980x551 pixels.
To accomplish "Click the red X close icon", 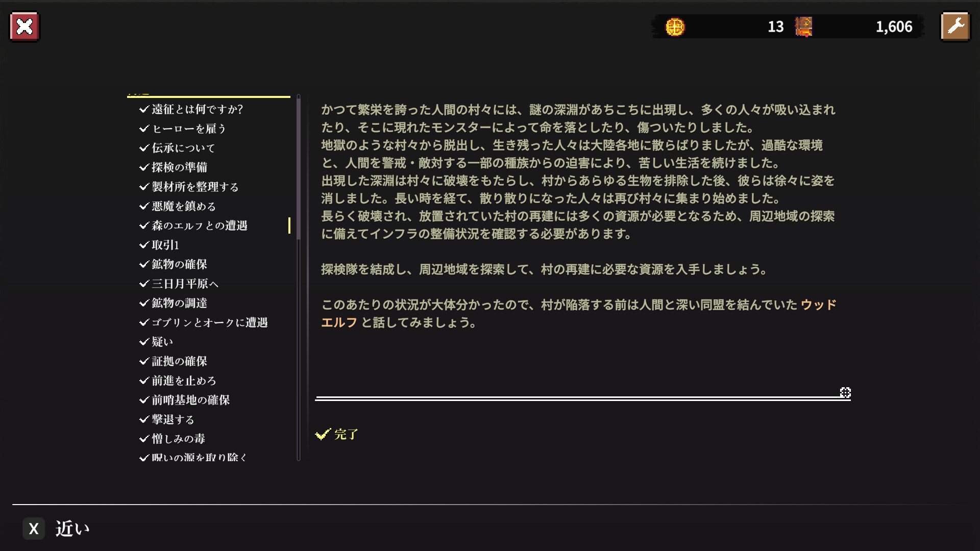I will (x=24, y=27).
